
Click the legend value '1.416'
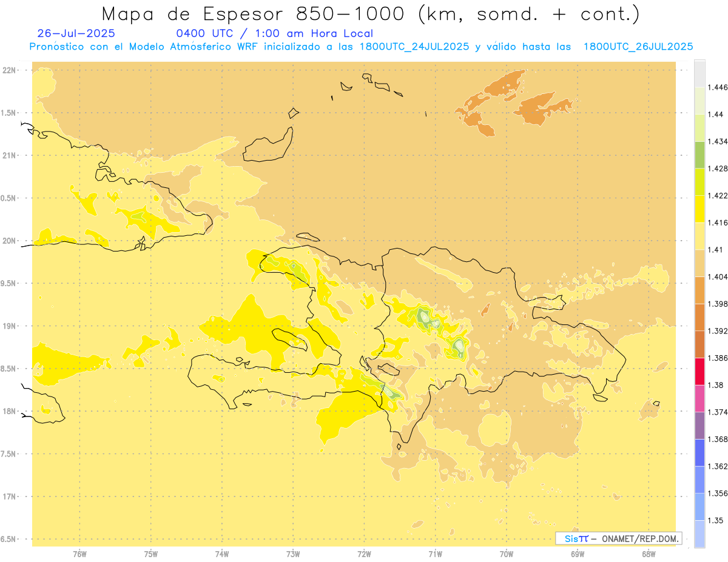[719, 222]
